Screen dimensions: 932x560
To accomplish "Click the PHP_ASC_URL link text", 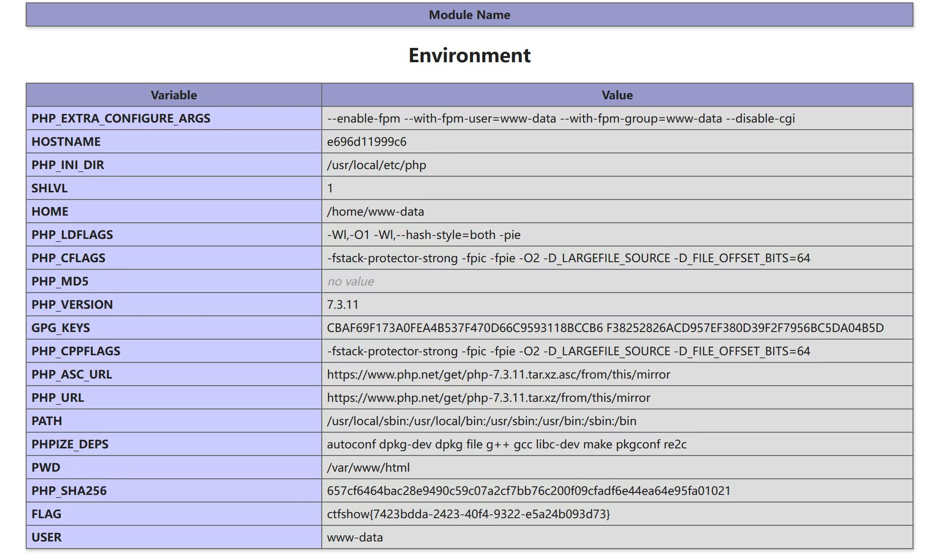I will click(498, 374).
